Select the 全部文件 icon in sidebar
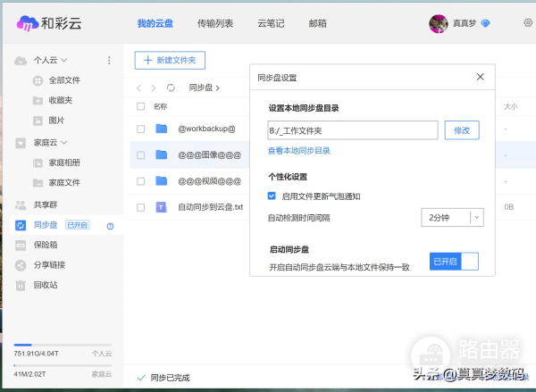This screenshot has width=536, height=392. pos(38,81)
